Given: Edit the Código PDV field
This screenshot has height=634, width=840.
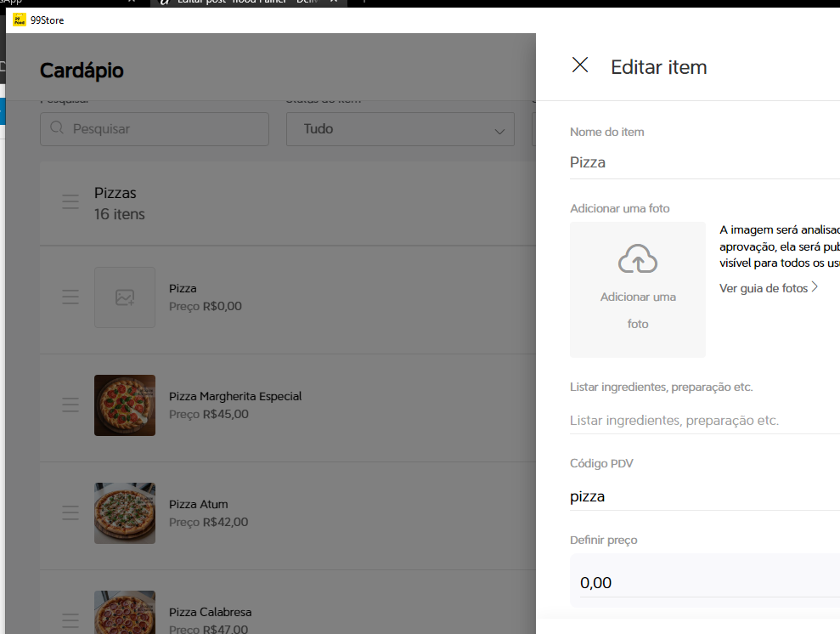Looking at the screenshot, I should [704, 496].
